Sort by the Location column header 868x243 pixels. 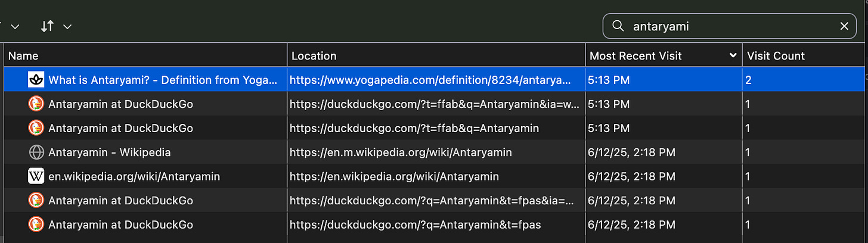click(x=436, y=55)
